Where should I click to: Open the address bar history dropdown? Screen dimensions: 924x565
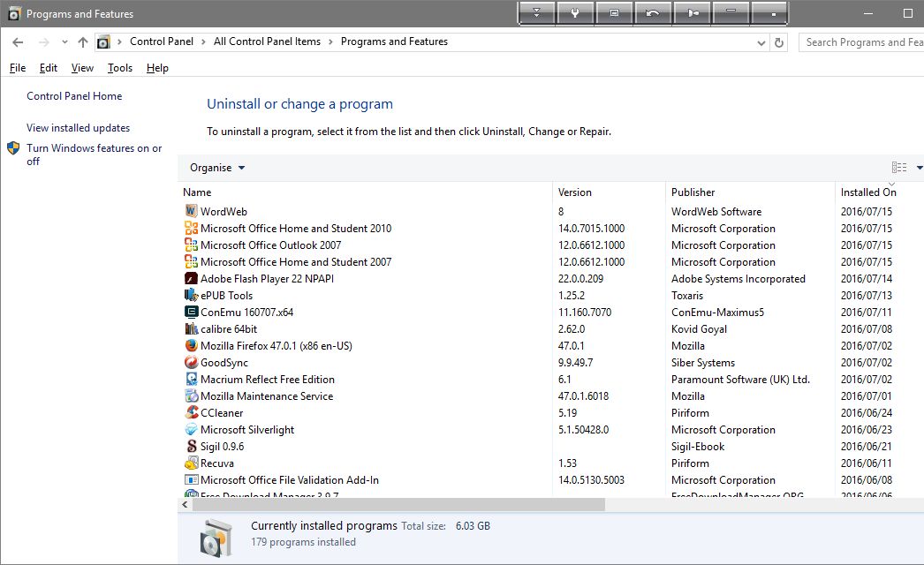pyautogui.click(x=761, y=42)
